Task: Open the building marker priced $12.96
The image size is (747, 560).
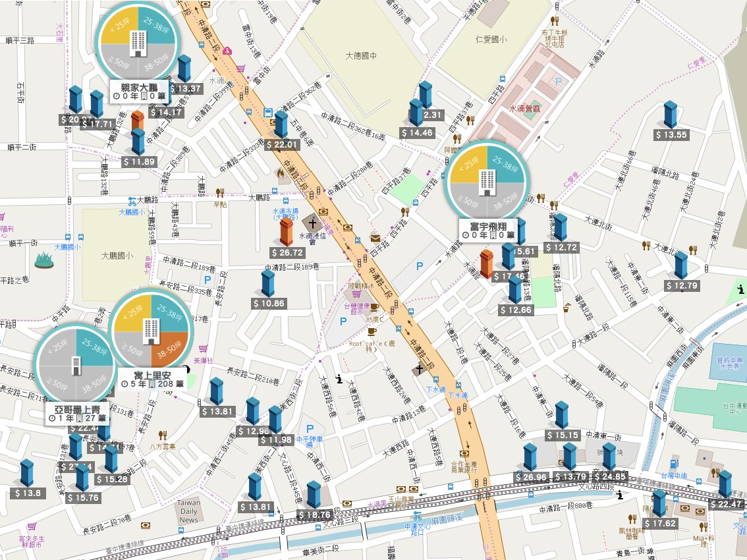Action: coord(252,411)
